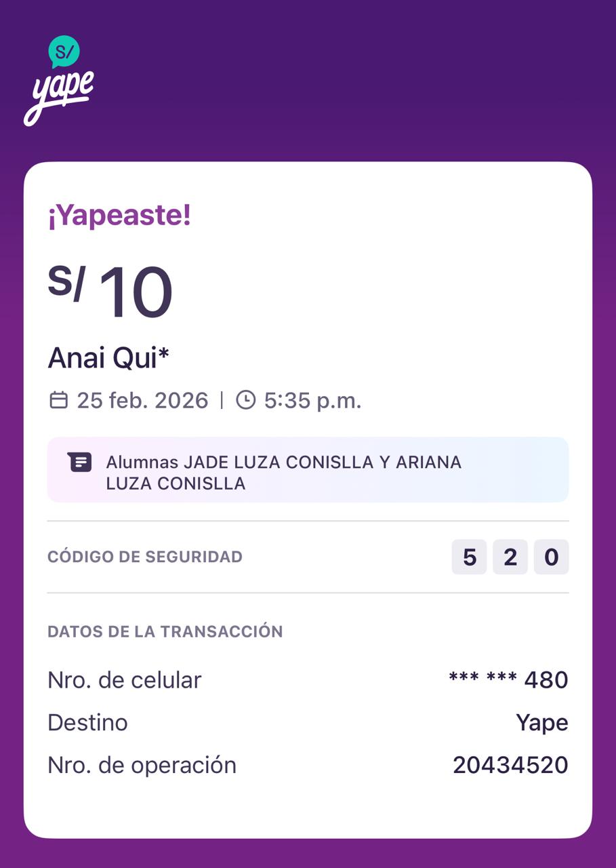Click the teal S/ speech bubble icon
616x868 pixels.
click(64, 51)
